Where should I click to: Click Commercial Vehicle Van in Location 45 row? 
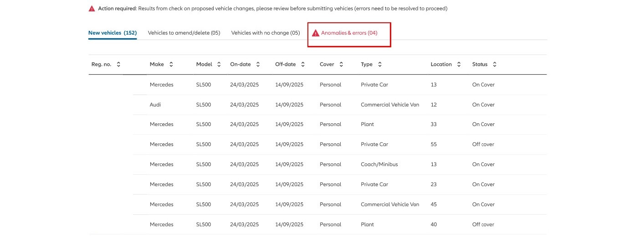390,204
